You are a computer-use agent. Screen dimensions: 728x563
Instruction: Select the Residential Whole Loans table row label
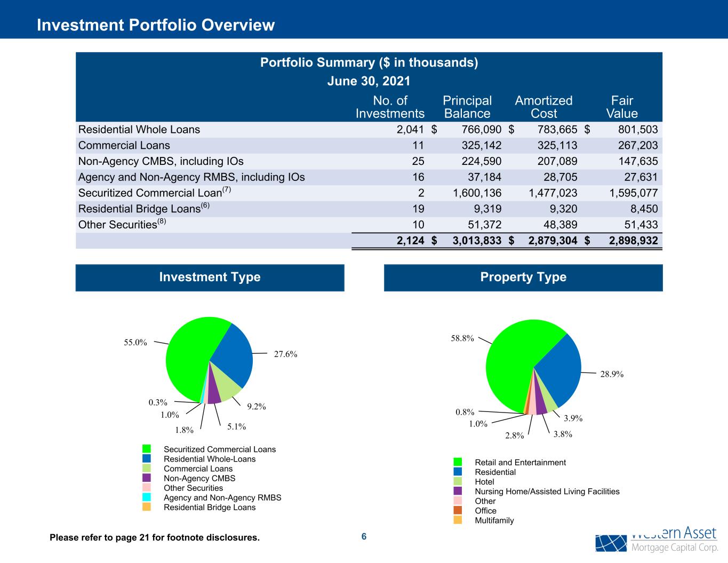(x=139, y=130)
